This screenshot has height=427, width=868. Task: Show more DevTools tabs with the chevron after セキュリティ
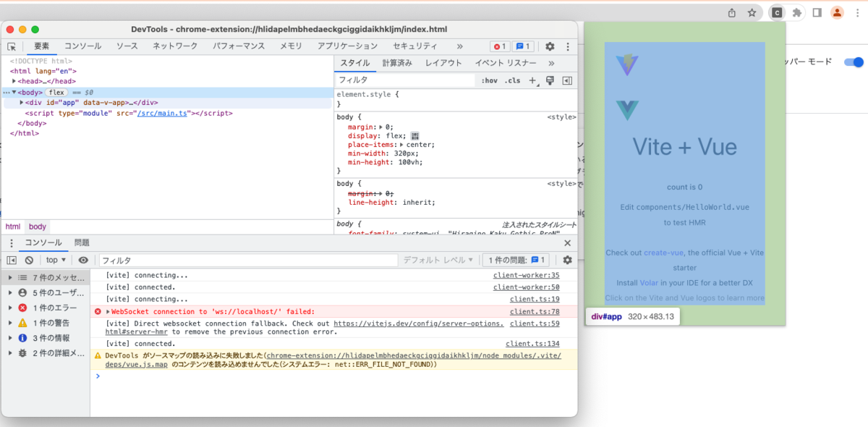460,46
